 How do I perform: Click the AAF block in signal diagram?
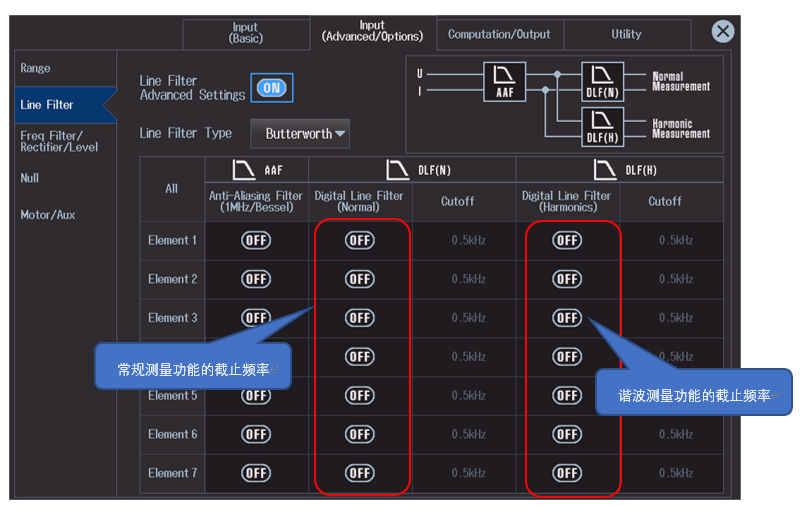[505, 81]
